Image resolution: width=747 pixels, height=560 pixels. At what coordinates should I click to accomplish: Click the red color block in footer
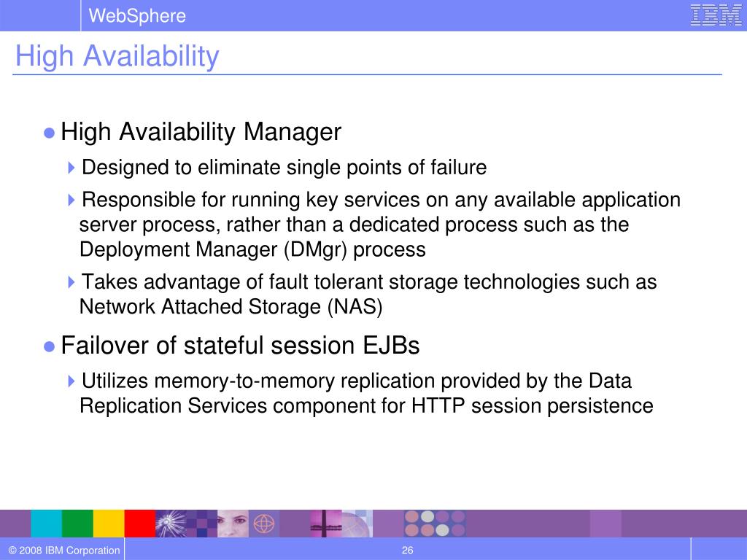(139, 524)
